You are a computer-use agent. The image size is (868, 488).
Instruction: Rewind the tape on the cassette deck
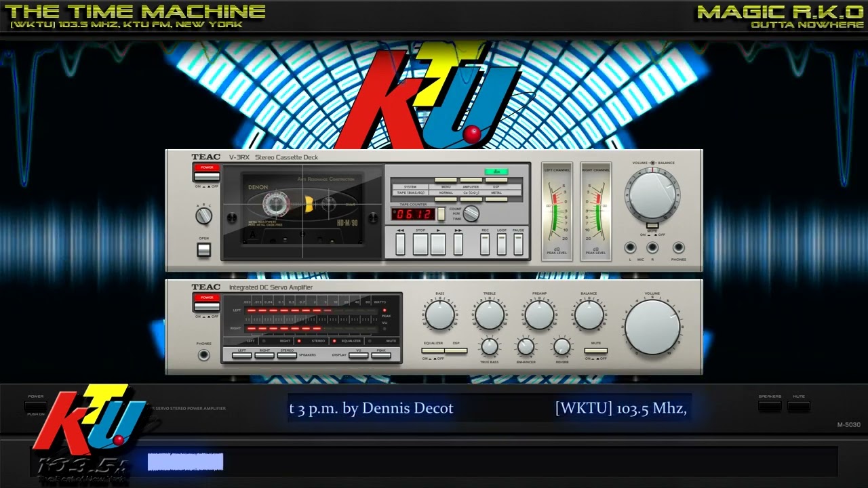point(400,244)
